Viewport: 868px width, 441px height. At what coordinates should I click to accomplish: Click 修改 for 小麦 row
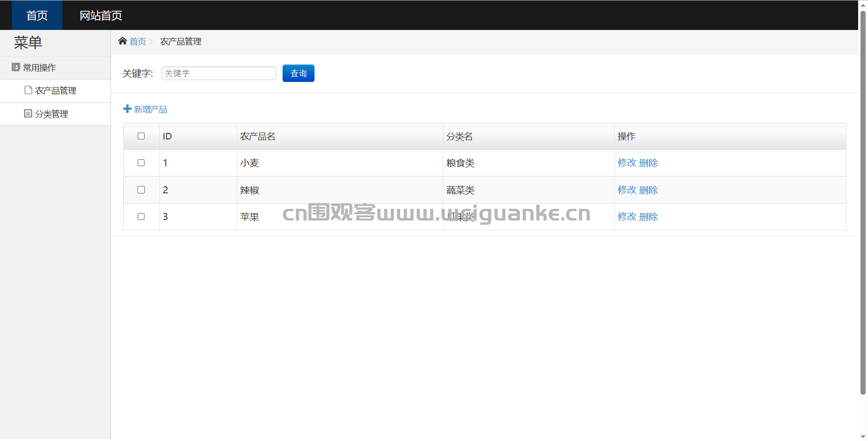627,163
